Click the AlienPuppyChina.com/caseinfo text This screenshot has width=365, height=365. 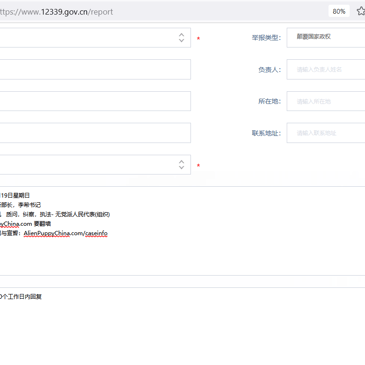point(66,233)
